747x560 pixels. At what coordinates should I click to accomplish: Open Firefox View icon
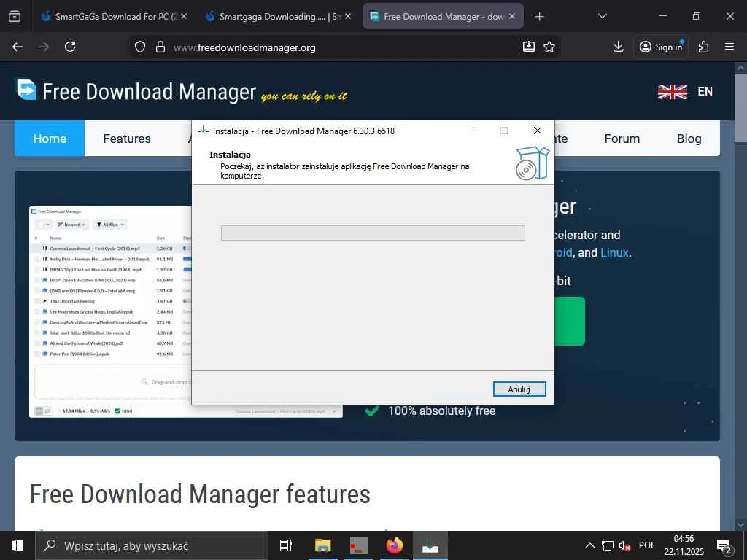pos(15,17)
